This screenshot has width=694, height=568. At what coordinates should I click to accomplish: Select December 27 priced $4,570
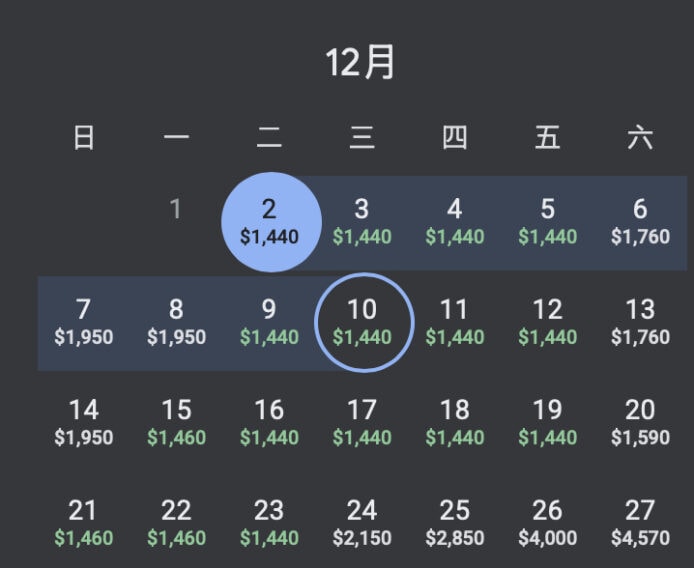640,523
